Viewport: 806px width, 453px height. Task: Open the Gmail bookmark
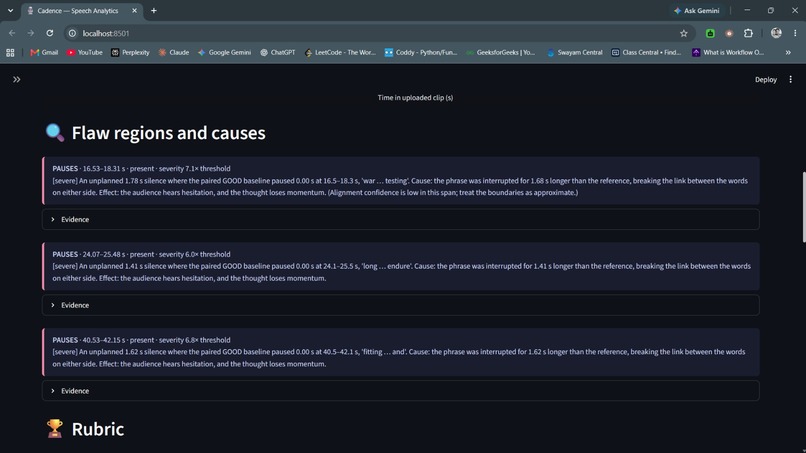(x=44, y=52)
